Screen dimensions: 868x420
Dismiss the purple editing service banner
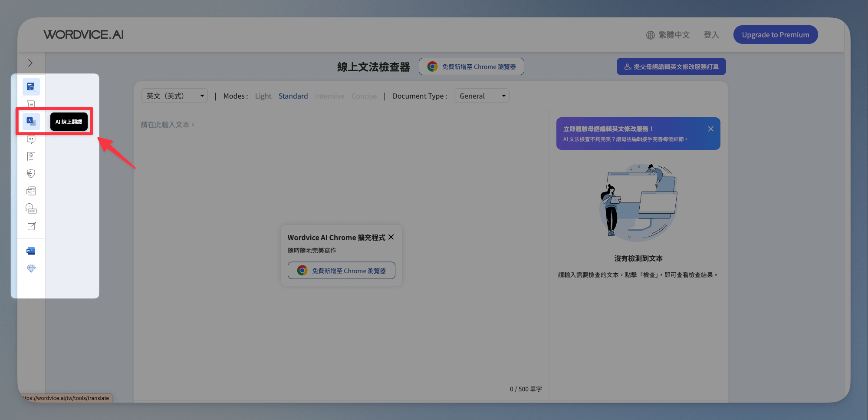pos(710,129)
